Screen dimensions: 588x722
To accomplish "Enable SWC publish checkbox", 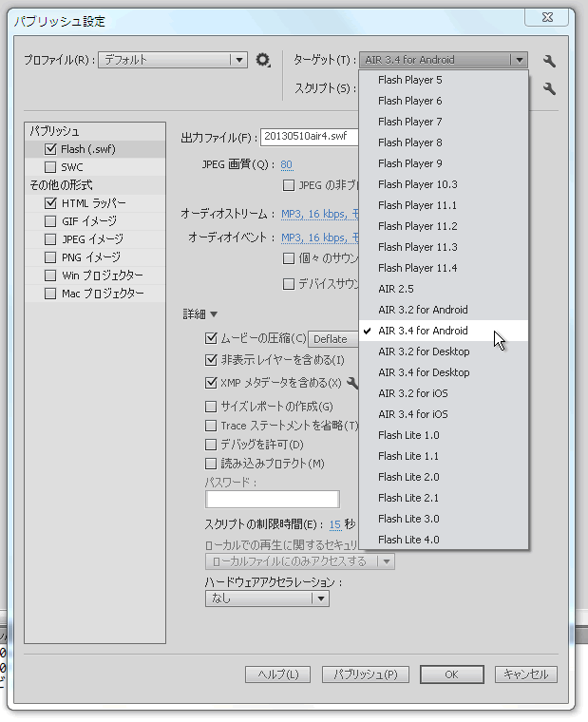I will 50,167.
